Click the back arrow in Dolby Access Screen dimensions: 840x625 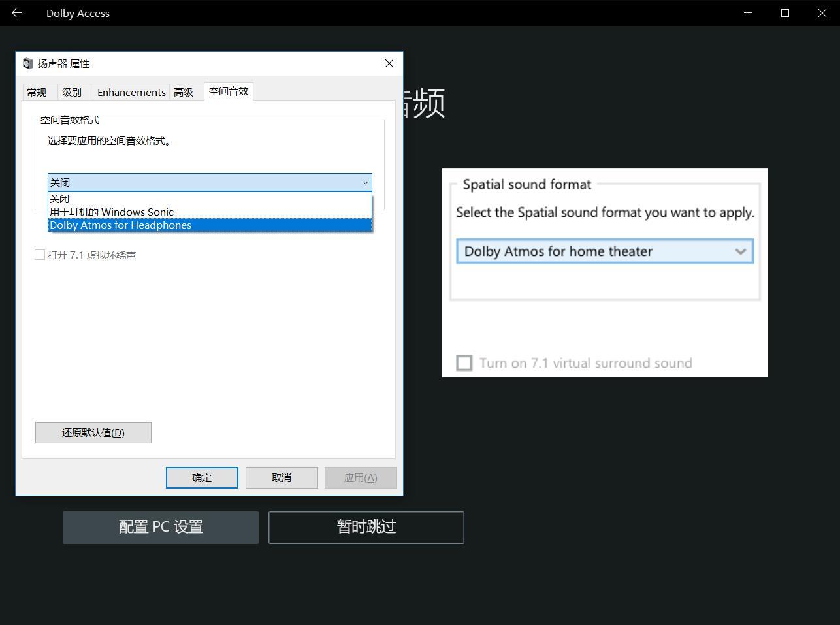click(x=17, y=13)
